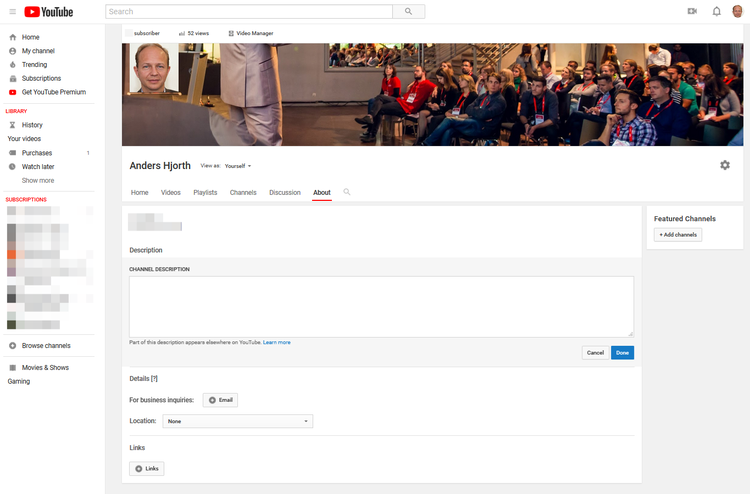Click the channel search magnifier icon

coord(347,192)
